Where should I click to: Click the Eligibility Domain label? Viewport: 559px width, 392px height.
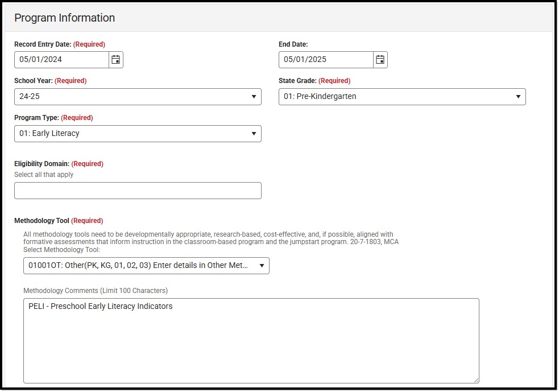42,164
